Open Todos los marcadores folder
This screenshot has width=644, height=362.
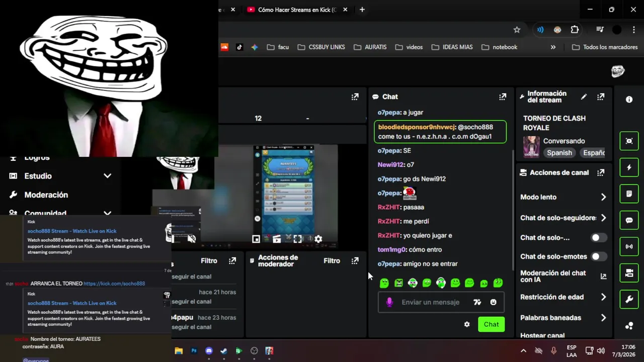[605, 47]
